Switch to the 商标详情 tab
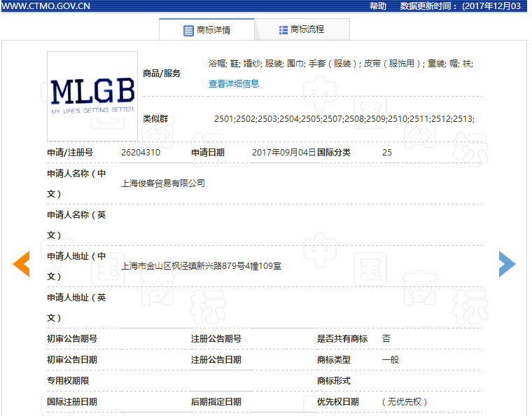This screenshot has width=532, height=416. pos(206,30)
